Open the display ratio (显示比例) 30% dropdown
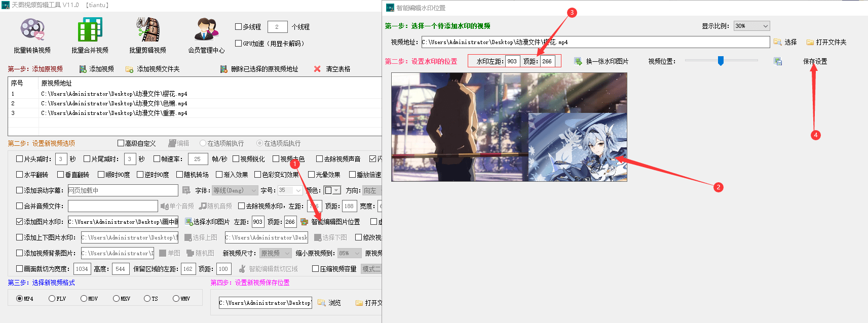The width and height of the screenshot is (868, 323). 751,26
